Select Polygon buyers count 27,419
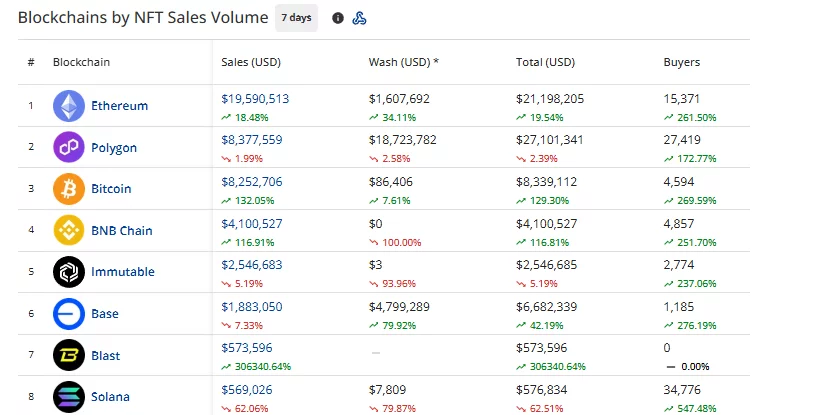Screen dimensions: 822x415 coord(682,140)
